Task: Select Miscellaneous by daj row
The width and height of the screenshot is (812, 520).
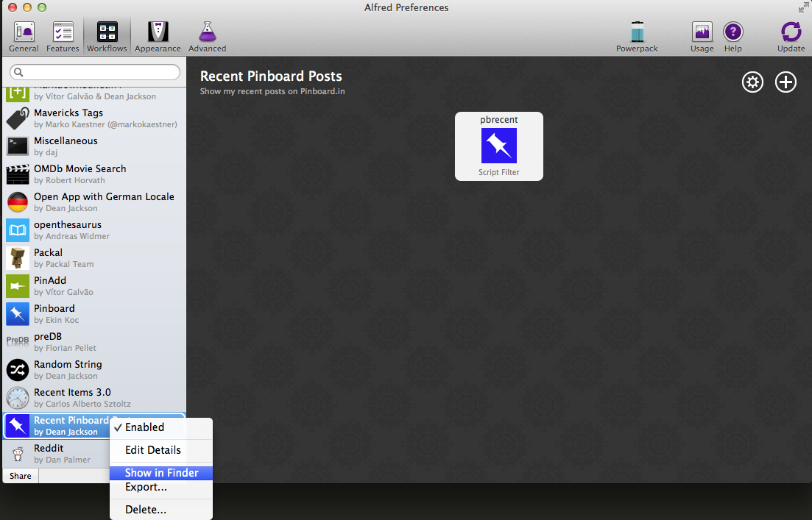Action: pos(94,146)
